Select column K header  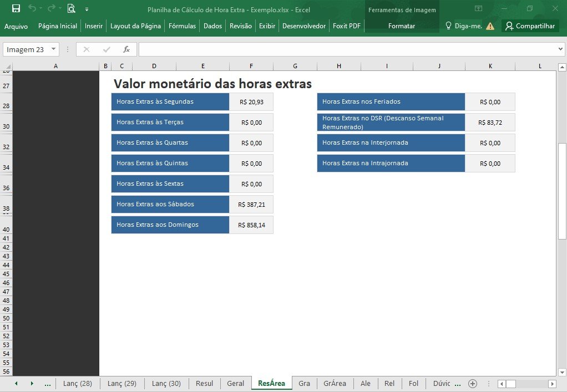tap(490, 66)
